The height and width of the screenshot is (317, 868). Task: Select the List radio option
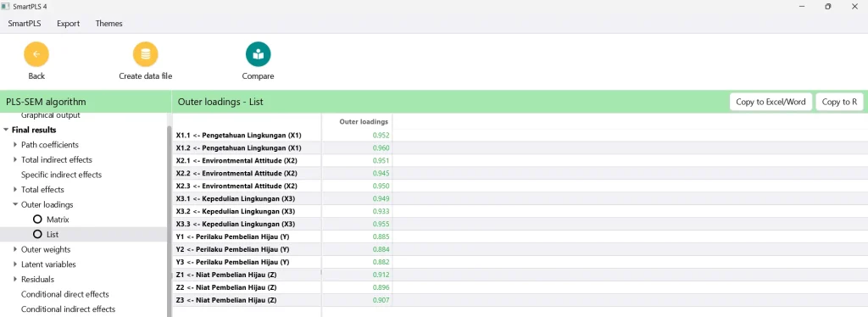(x=37, y=235)
